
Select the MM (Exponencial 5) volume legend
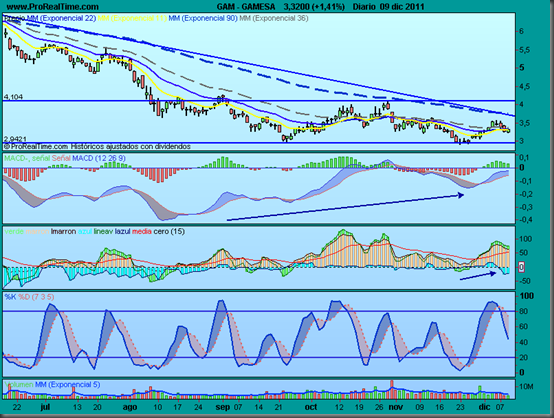[67, 384]
